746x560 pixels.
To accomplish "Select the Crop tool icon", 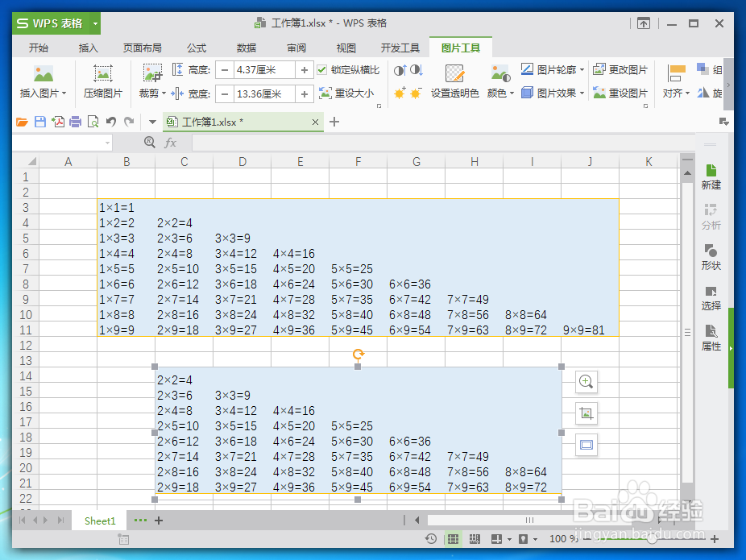I will 152,73.
